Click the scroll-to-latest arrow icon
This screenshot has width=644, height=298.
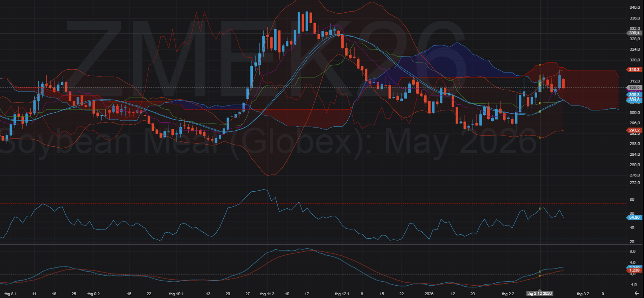(x=637, y=294)
